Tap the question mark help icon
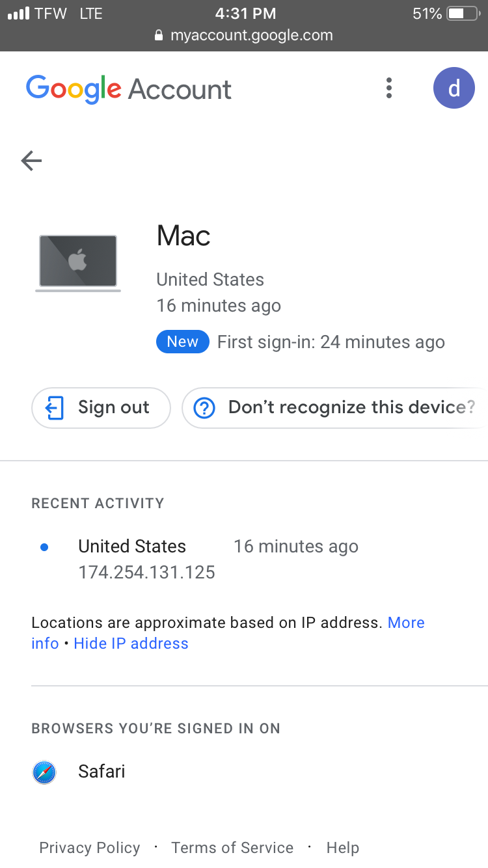488x868 pixels. 204,408
